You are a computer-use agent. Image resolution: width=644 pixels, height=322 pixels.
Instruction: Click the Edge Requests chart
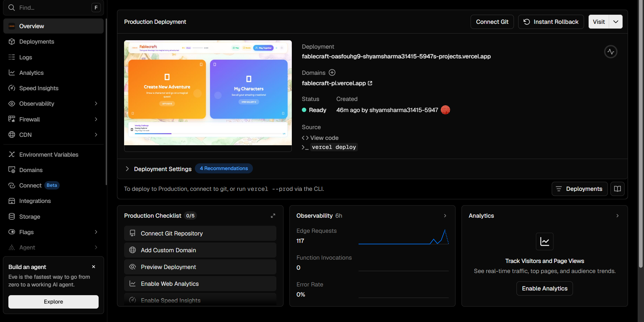404,237
